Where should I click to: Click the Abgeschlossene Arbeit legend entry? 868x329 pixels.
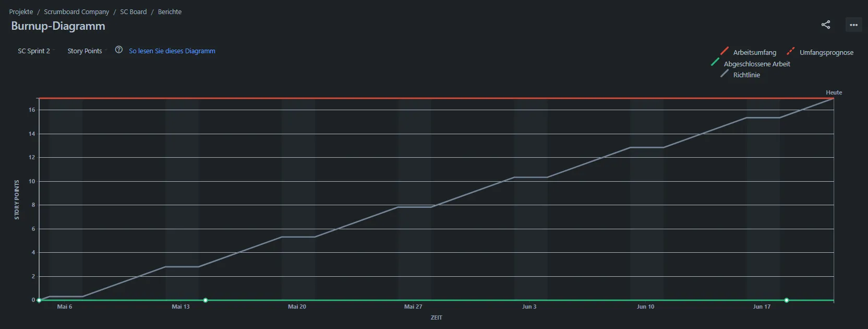click(751, 64)
